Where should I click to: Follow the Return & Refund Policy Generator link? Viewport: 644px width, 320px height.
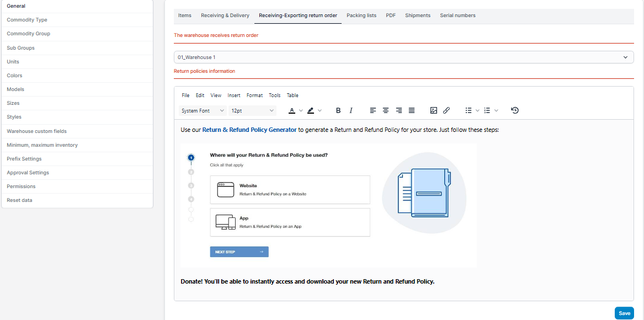pos(249,130)
